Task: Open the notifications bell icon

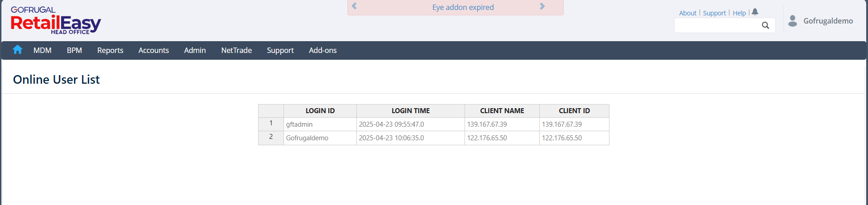Action: click(755, 12)
